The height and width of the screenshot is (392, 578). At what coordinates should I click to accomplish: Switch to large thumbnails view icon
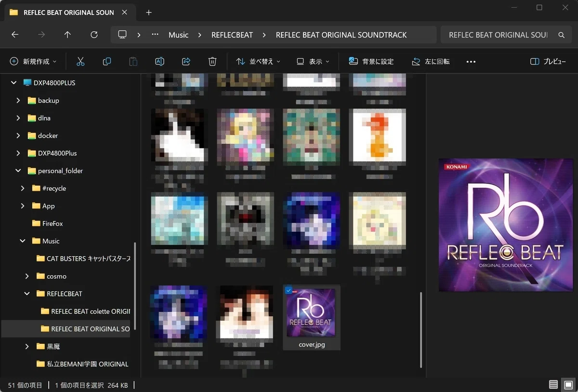click(568, 385)
